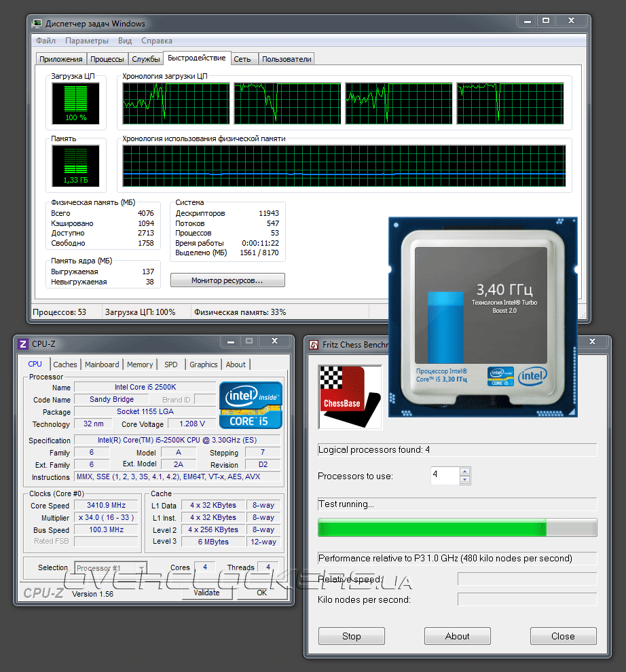Click the physical memory usage history graph
Viewport: 626px width, 672px height.
point(344,166)
